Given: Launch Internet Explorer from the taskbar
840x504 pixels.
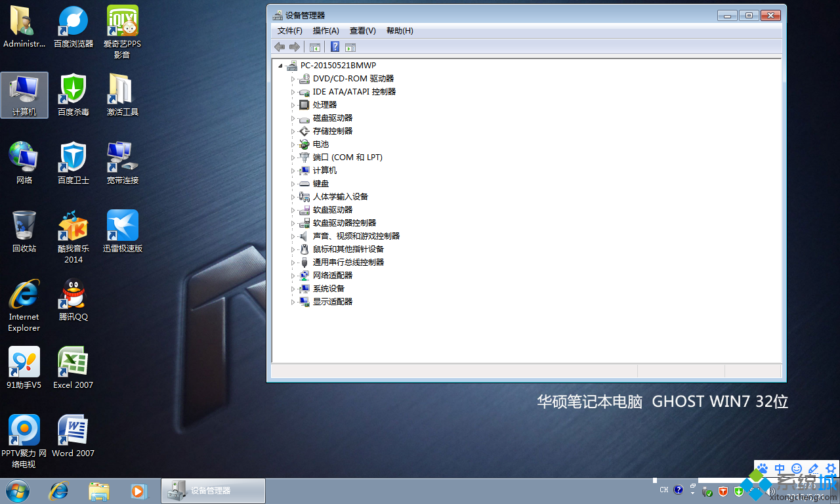Looking at the screenshot, I should pos(58,491).
